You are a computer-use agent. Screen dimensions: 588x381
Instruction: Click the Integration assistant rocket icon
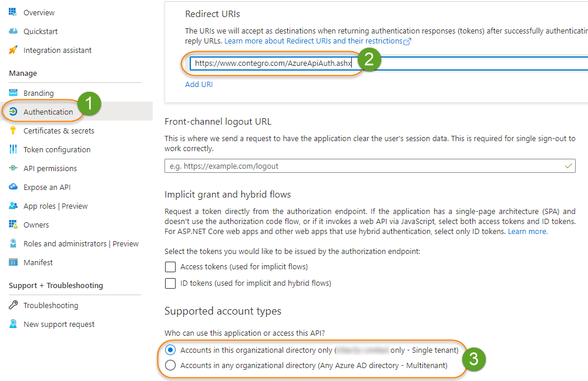tap(13, 49)
